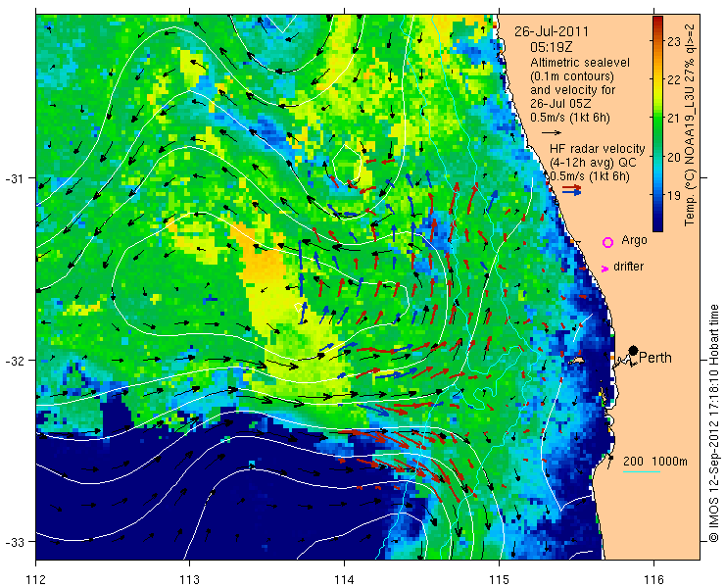Click longitude axis label 115
Viewport: 725px width, 588px height.
point(499,579)
